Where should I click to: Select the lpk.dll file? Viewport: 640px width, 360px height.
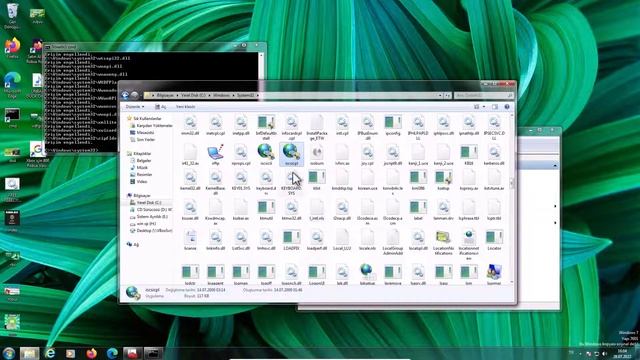342,275
